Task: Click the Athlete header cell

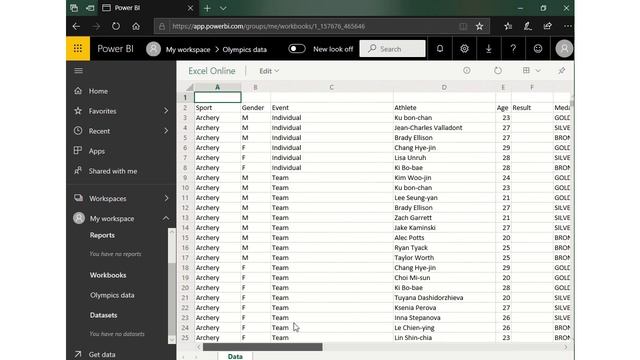Action: (444, 107)
